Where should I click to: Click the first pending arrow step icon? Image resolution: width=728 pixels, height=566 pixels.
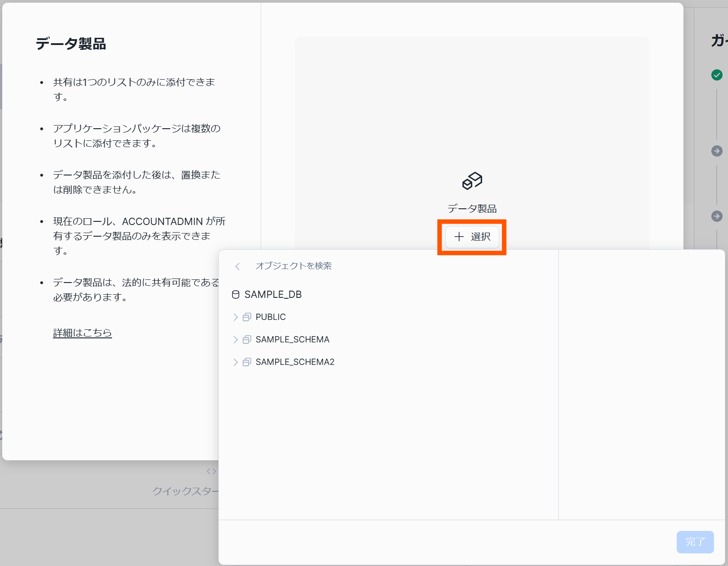pyautogui.click(x=717, y=152)
